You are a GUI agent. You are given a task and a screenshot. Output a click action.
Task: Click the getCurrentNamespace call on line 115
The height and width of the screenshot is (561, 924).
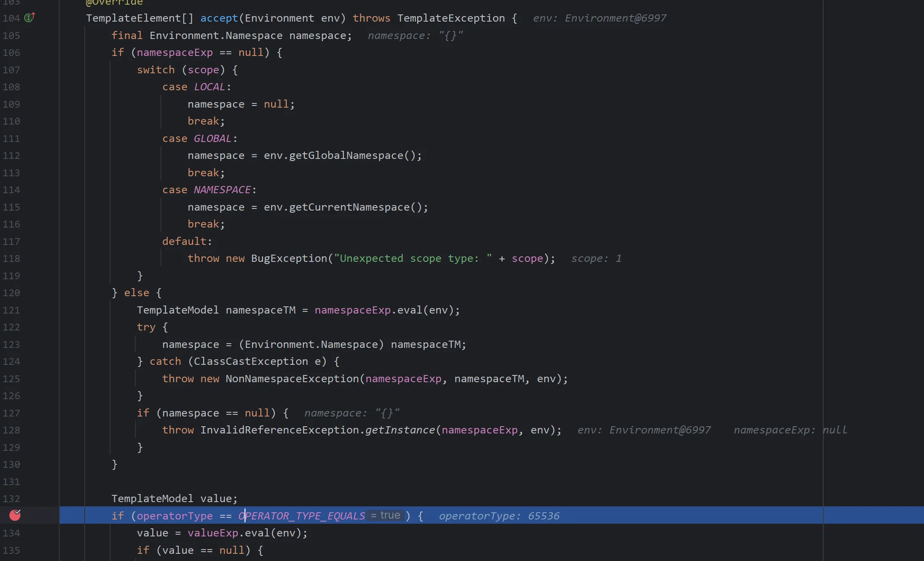(x=349, y=207)
